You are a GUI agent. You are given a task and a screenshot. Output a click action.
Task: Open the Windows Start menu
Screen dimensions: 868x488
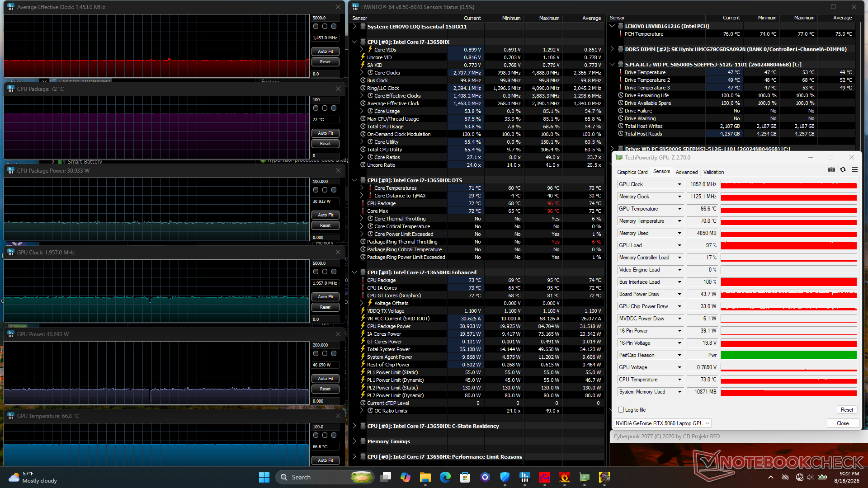[264, 477]
